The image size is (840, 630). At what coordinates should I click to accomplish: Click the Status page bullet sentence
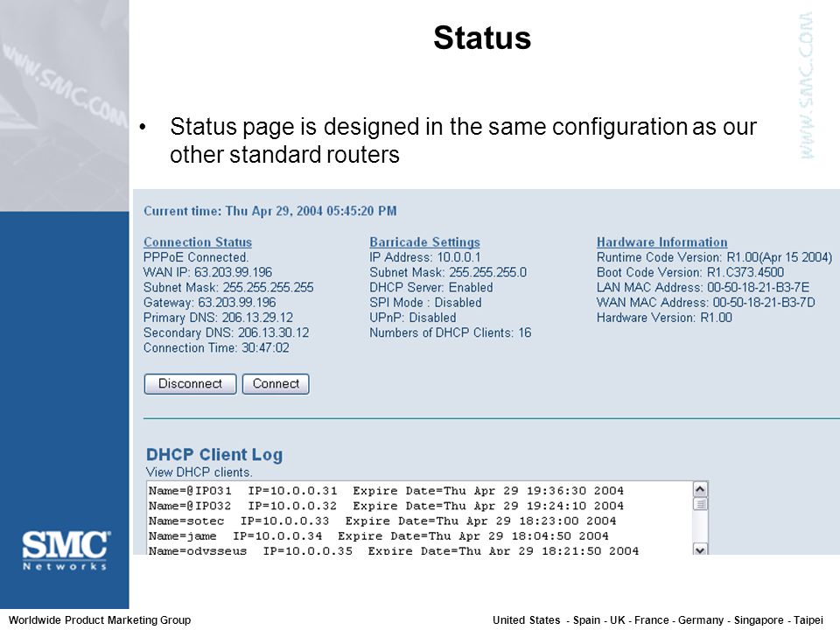click(x=463, y=140)
